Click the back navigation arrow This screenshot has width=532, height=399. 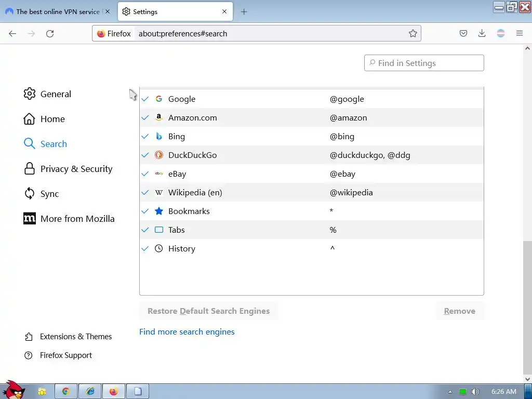pyautogui.click(x=12, y=34)
